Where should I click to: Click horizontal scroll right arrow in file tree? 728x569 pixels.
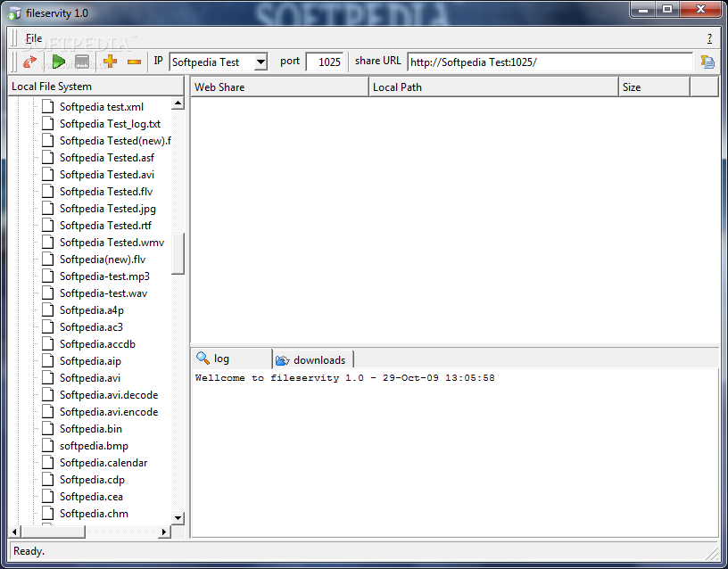(x=164, y=532)
